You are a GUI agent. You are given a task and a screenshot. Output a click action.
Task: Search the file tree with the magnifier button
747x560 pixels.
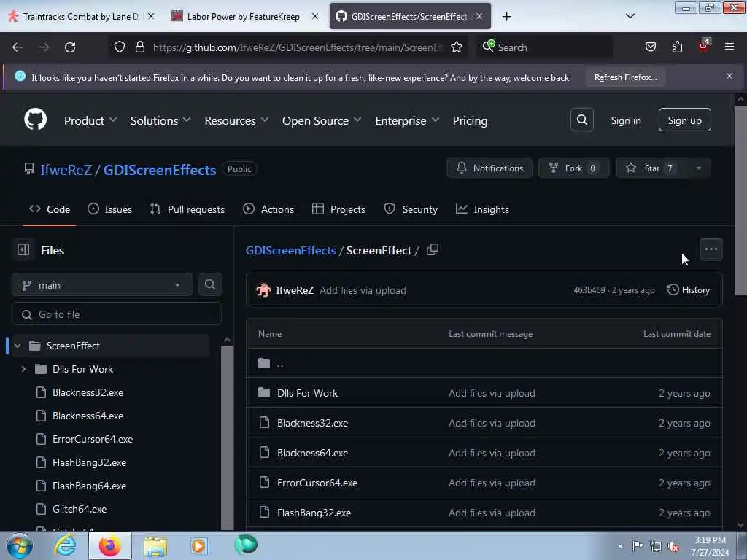(209, 285)
